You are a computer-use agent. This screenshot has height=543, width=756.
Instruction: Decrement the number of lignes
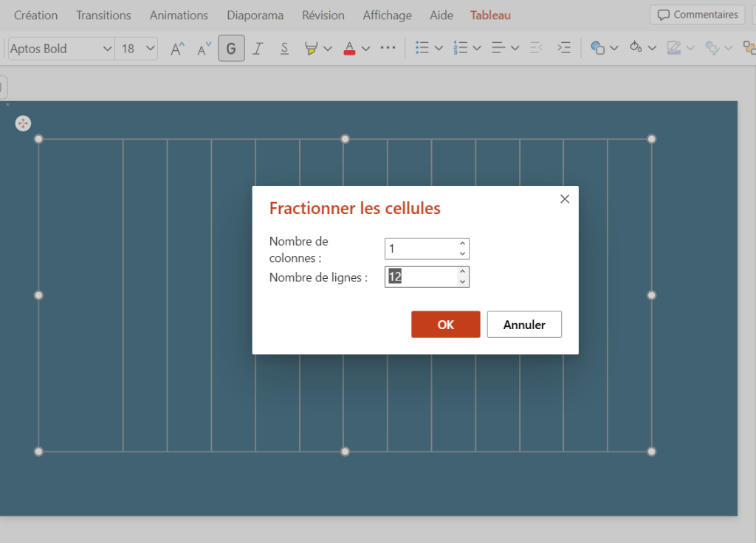(x=462, y=283)
